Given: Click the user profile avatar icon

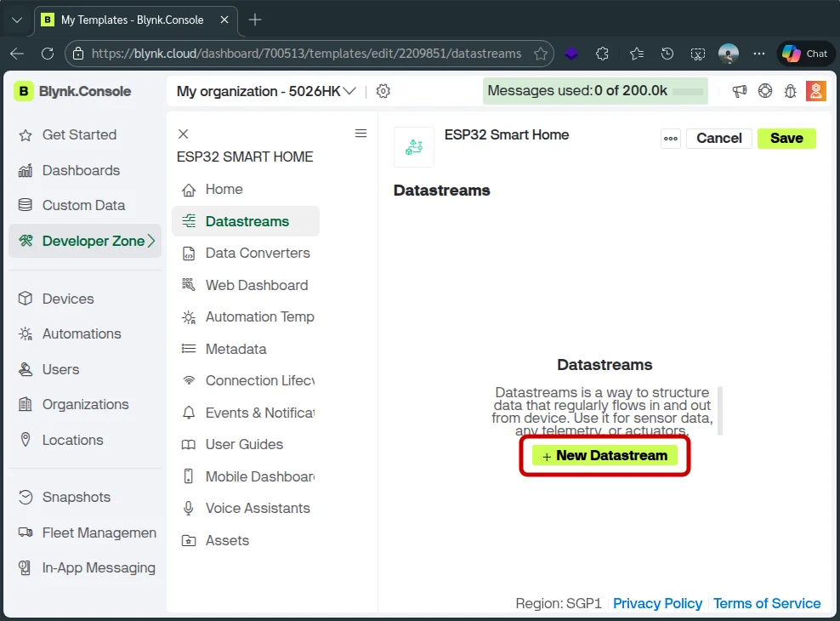Looking at the screenshot, I should tap(816, 91).
